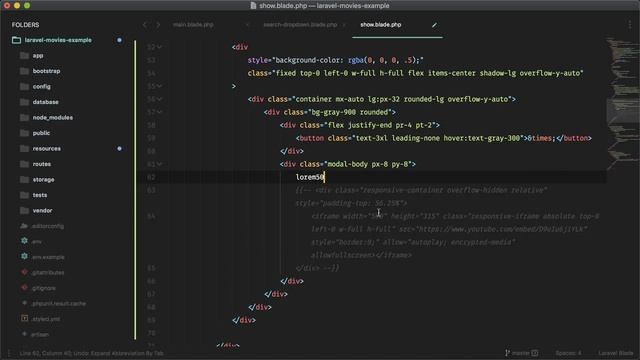Screen dimensions: 640x360
Task: Click the file icon in the window title
Action: tap(253, 6)
